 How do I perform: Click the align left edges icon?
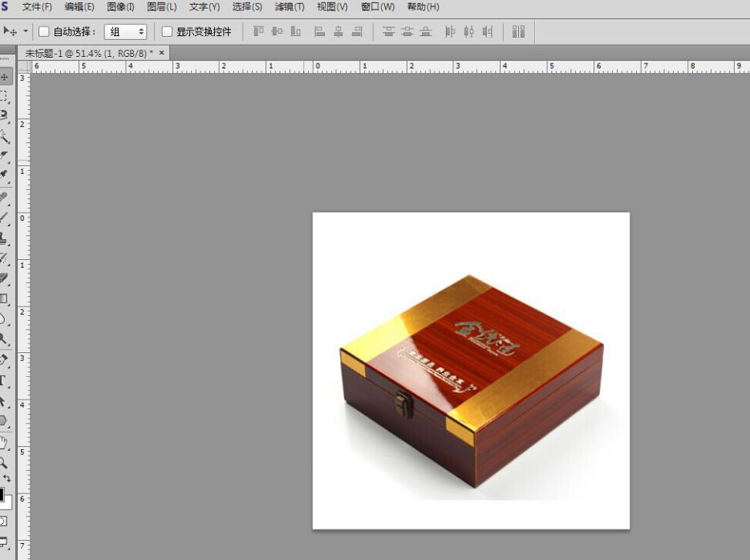pos(319,31)
